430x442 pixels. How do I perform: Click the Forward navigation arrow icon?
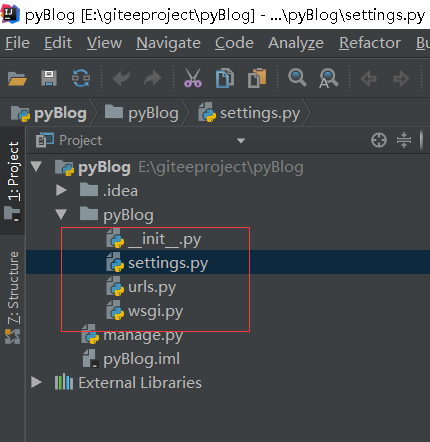401,79
